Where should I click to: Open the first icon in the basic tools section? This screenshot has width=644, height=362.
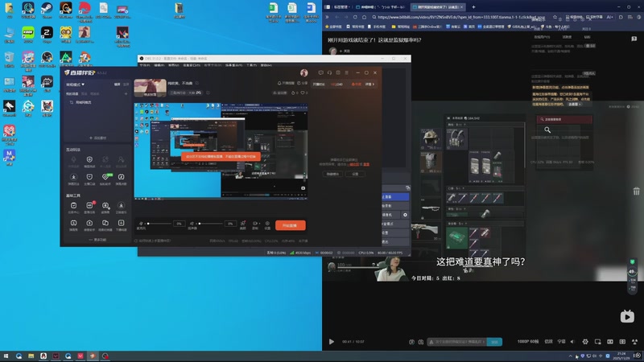point(73,205)
